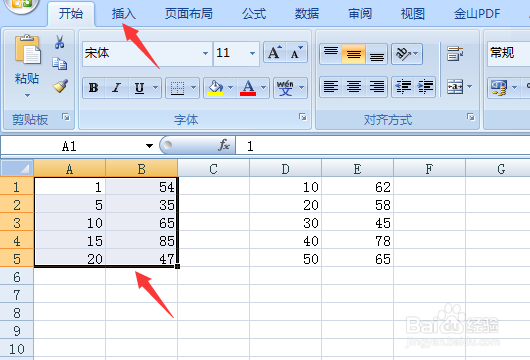Select cell D5 with value 50
The image size is (530, 360).
tap(286, 259)
